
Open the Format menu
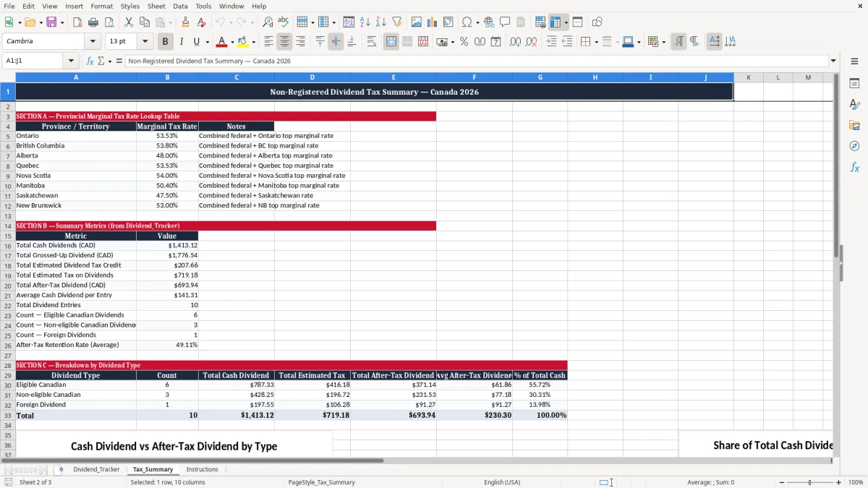(x=101, y=6)
